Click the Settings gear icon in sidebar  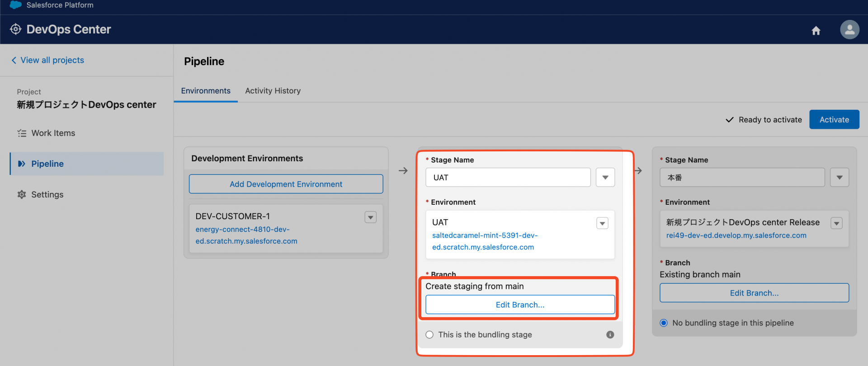tap(22, 195)
